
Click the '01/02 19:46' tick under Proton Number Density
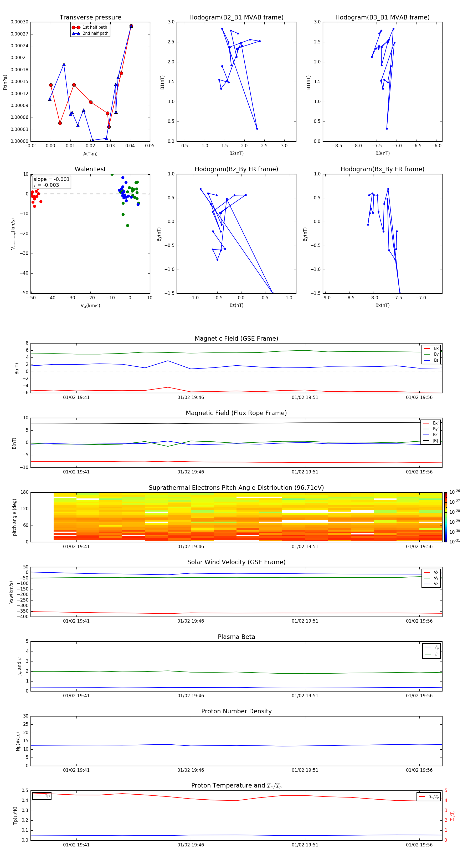191,770
